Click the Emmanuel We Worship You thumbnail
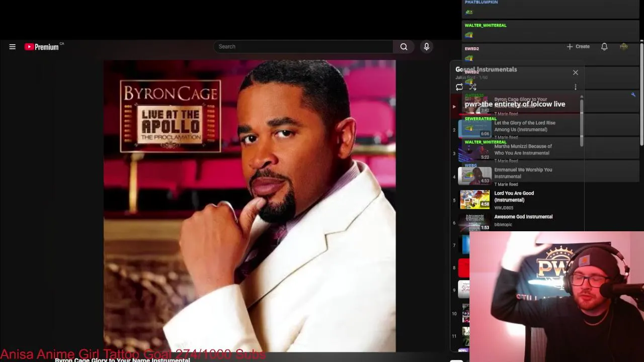 [x=474, y=176]
